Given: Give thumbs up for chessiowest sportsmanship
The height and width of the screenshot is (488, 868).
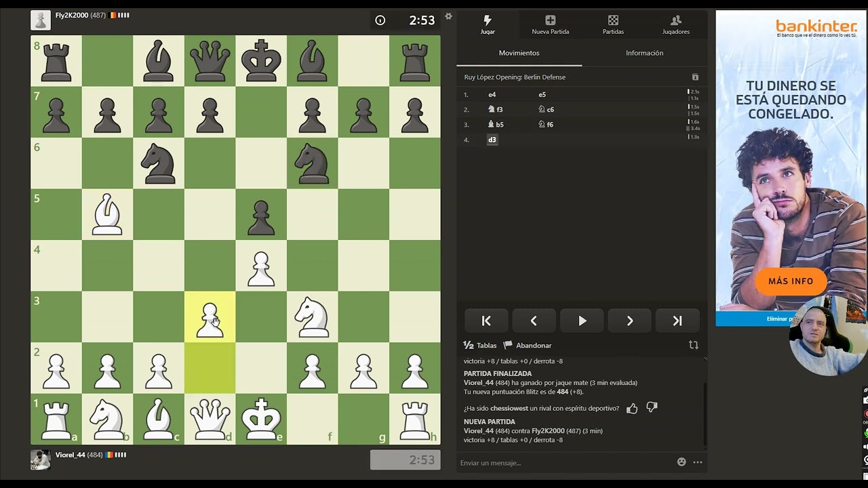Looking at the screenshot, I should [x=632, y=408].
